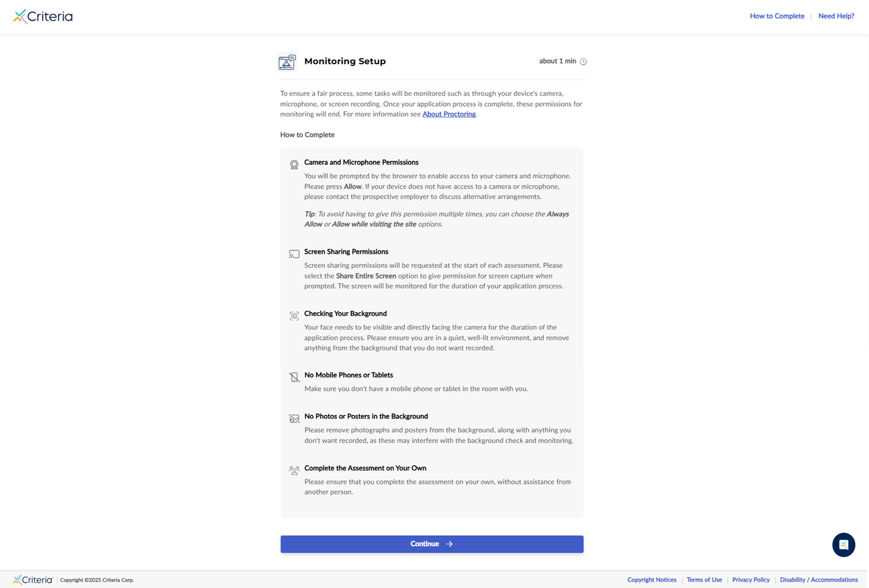This screenshot has height=588, width=869.
Task: Click 'Camera and Microphone Permissions' heading
Action: [361, 162]
